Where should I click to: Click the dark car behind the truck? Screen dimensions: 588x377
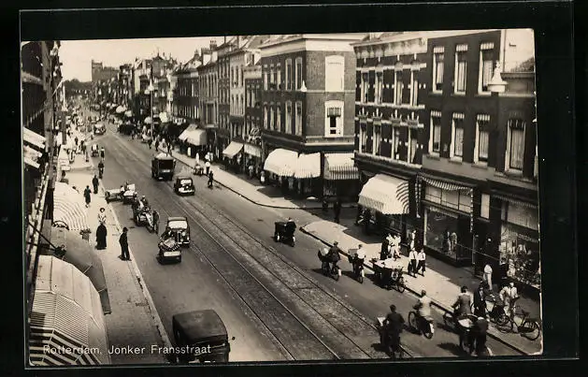[x=184, y=185]
